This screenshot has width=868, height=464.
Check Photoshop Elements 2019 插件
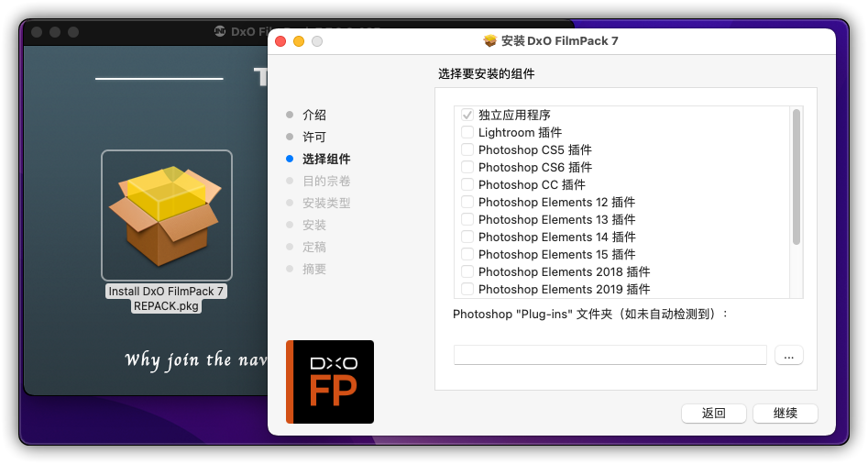click(467, 290)
